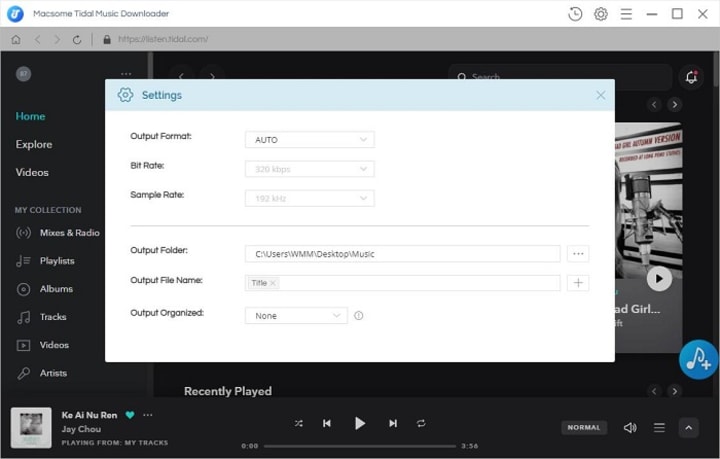
Task: Browse for output folder with ellipsis button
Action: [578, 254]
